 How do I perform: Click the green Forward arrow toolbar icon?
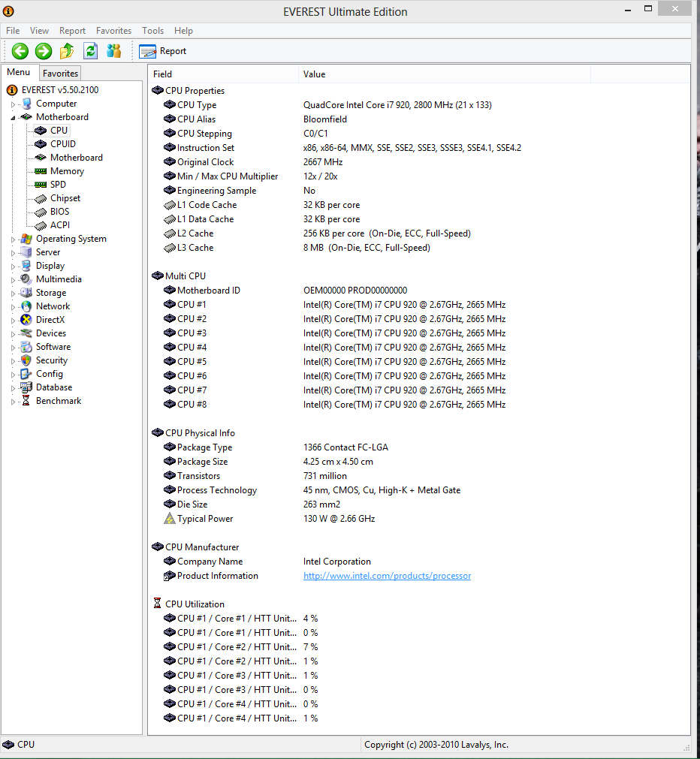click(43, 51)
